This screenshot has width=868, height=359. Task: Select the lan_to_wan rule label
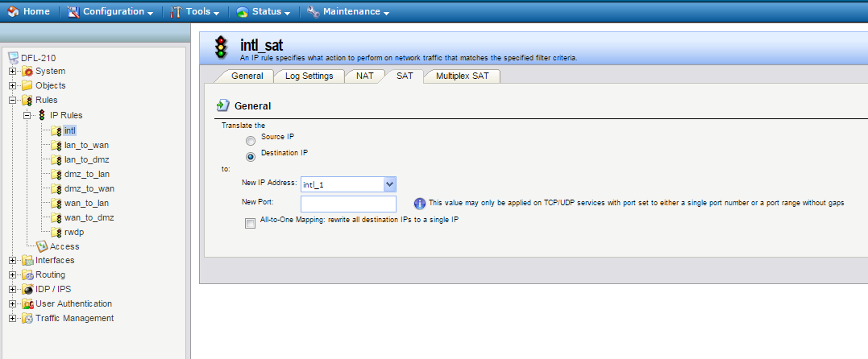[86, 146]
